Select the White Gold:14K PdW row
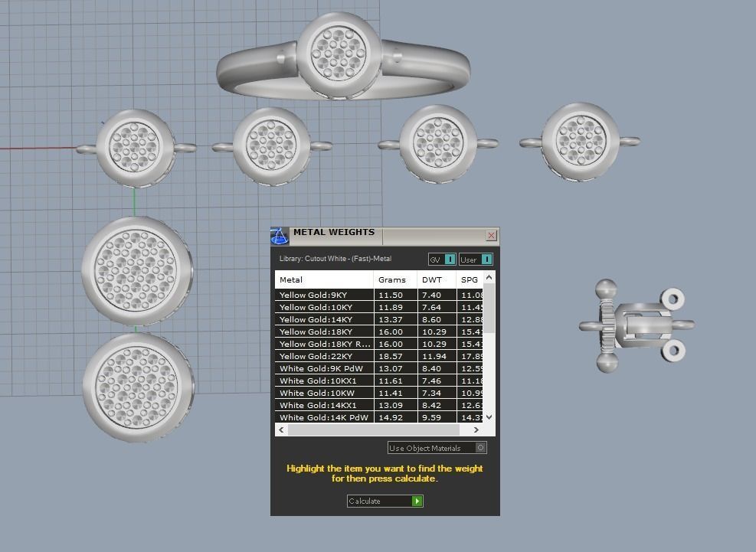 (379, 417)
